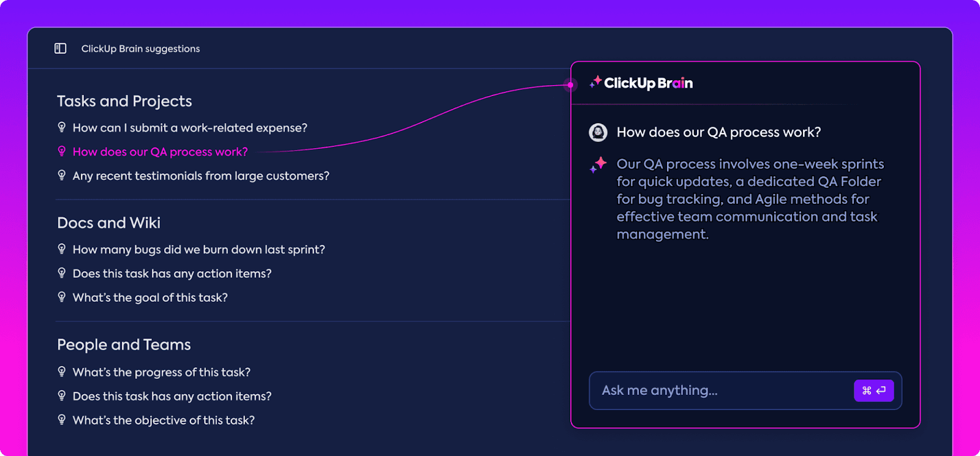
Task: Click the lightbulb icon beside the expense question
Action: coord(61,127)
